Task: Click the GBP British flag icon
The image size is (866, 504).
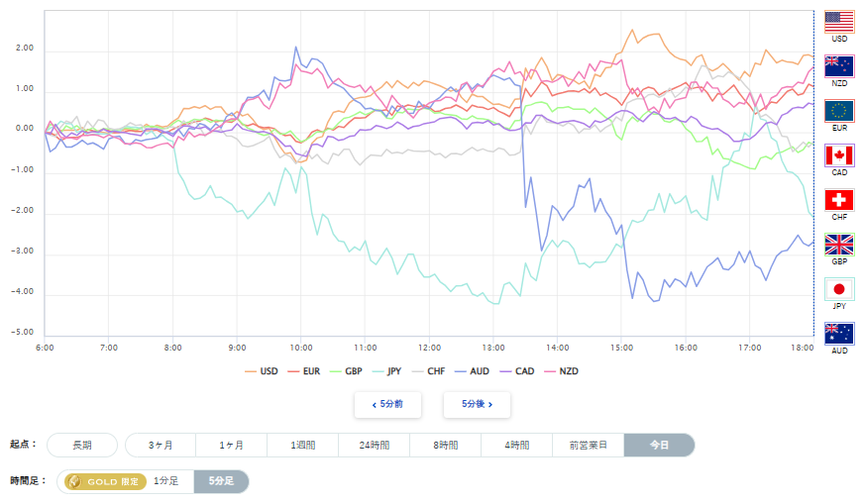Action: point(839,245)
